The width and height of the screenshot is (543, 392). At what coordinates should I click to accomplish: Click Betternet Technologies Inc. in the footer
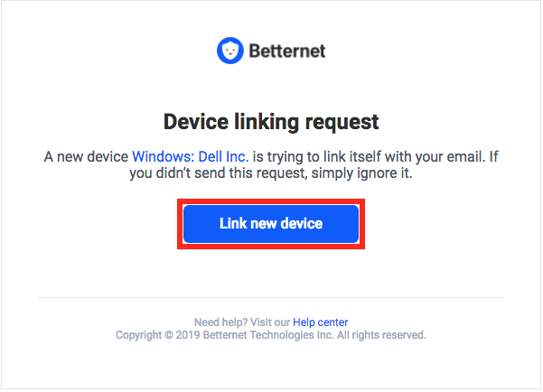(x=268, y=335)
